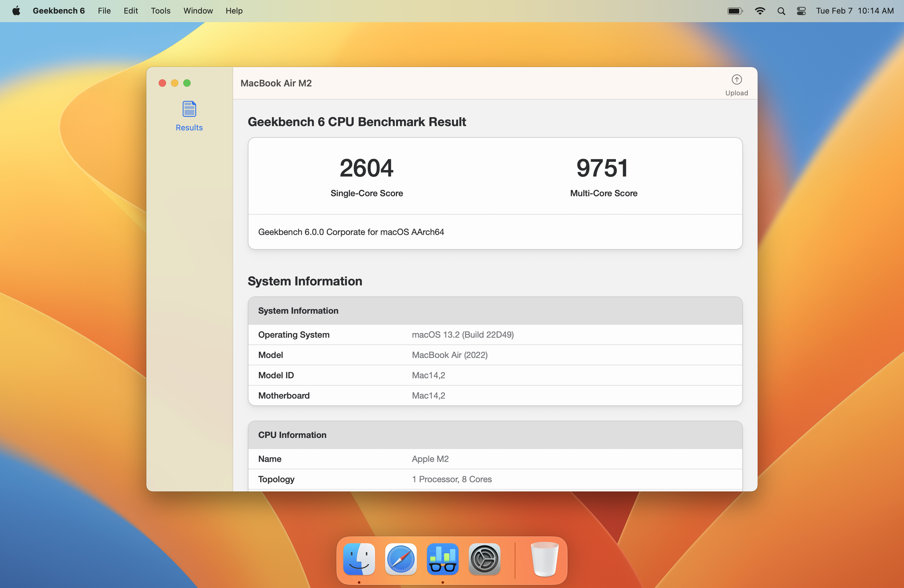Click the Apple M2 CPU name value

click(x=430, y=459)
